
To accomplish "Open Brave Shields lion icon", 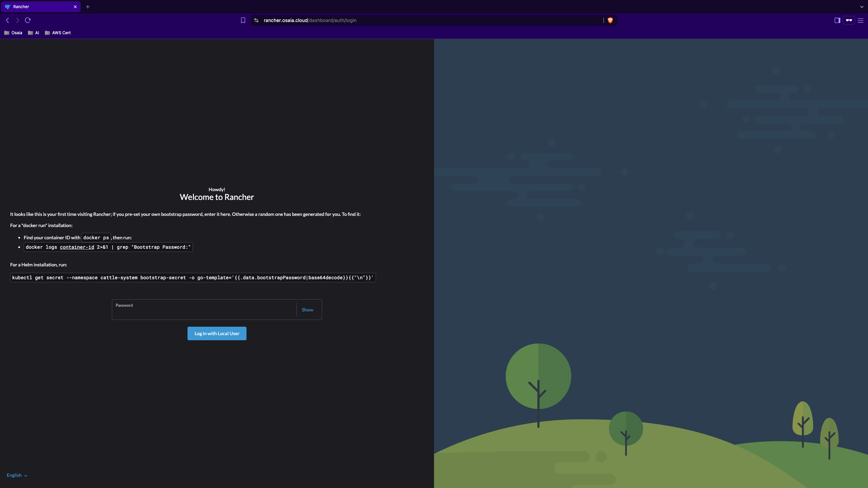I will 610,20.
